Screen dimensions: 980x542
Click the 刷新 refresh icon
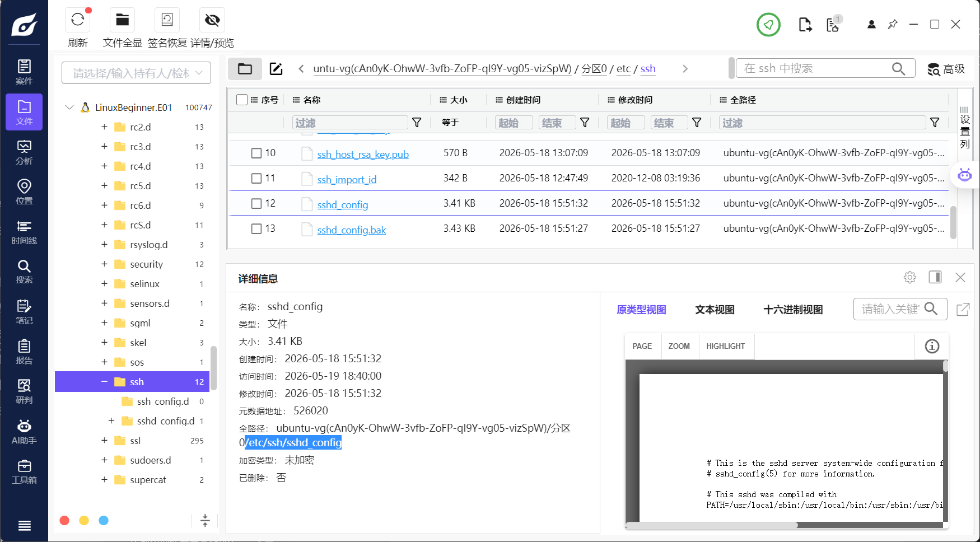[x=78, y=20]
